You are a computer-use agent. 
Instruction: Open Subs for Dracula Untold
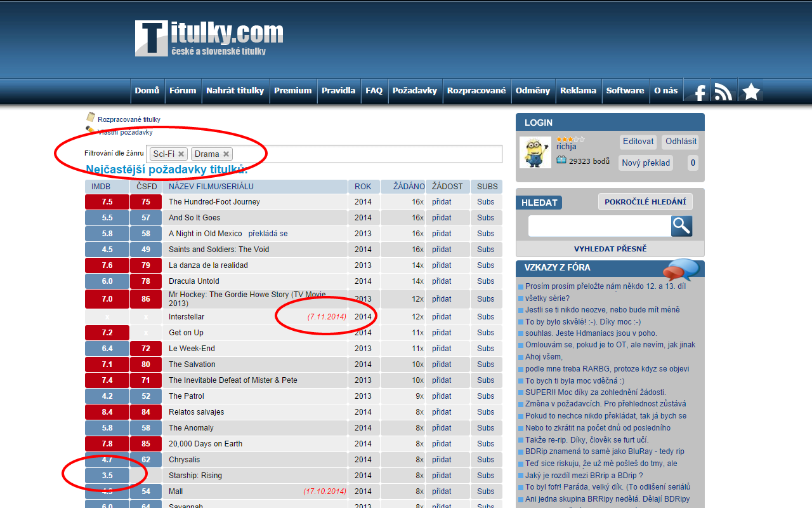click(x=486, y=281)
